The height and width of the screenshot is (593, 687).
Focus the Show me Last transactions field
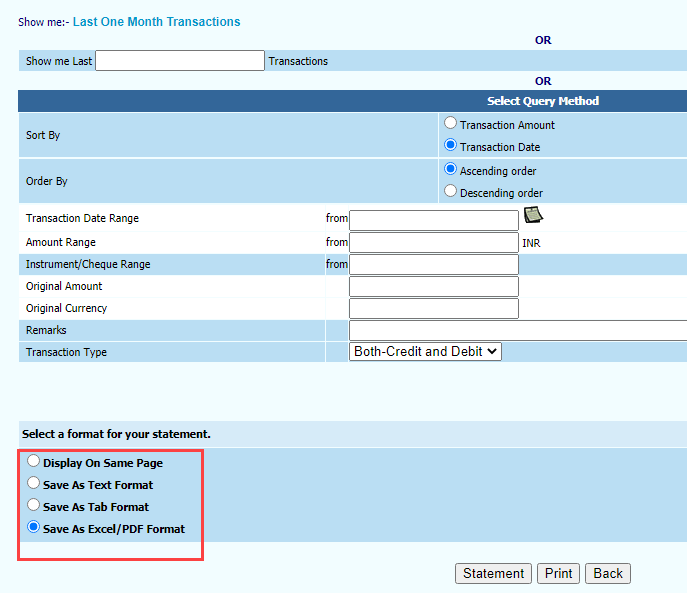click(x=180, y=60)
